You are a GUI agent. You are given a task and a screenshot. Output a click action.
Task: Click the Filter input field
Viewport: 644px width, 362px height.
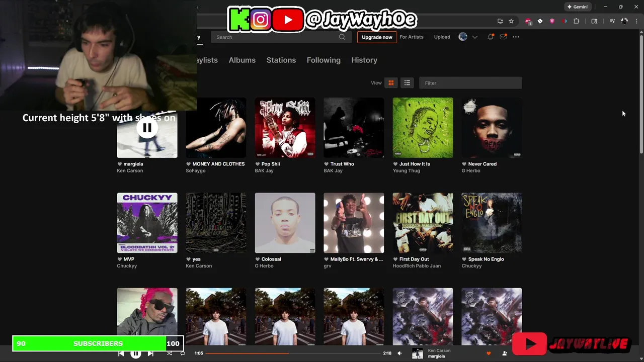pyautogui.click(x=470, y=83)
